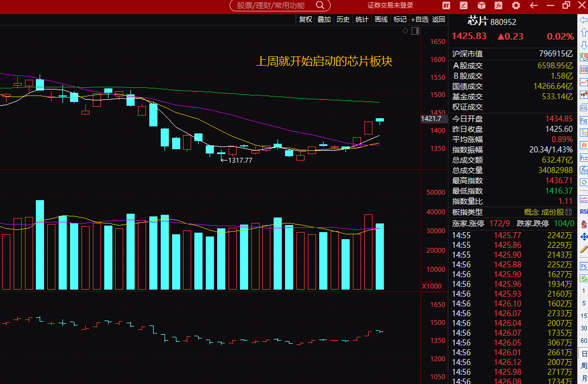This screenshot has height=384, width=588.
Task: Toggle the diamond marker above chart
Action: 406,31
